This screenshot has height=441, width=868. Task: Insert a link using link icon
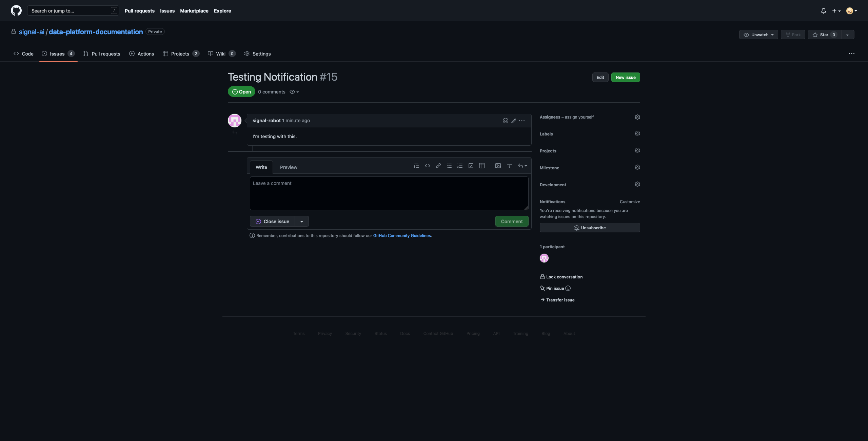coord(438,166)
